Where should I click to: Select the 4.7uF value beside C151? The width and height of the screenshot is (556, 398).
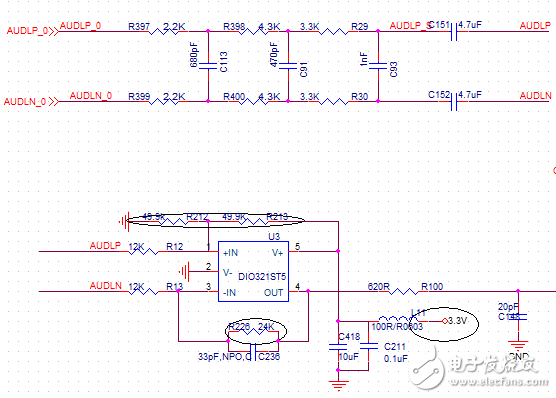470,25
